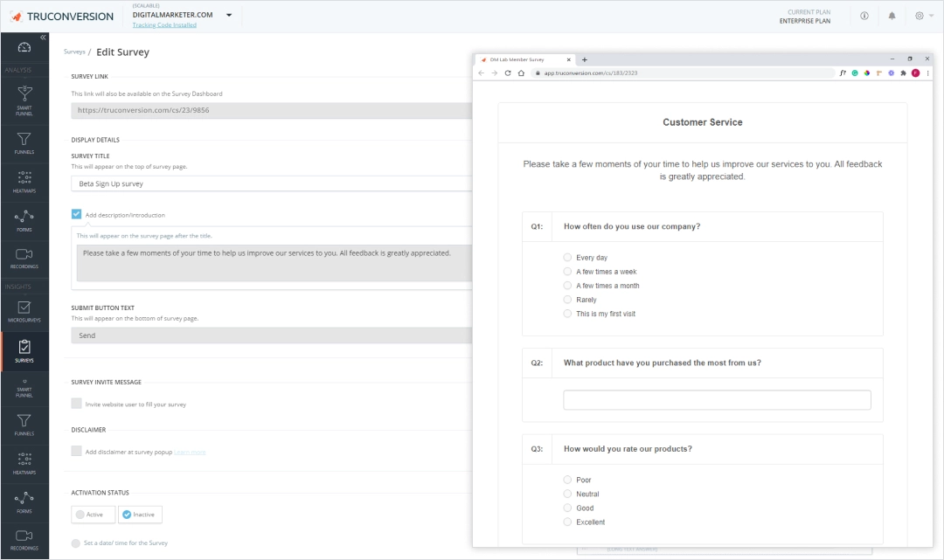Image resolution: width=944 pixels, height=560 pixels.
Task: Open Recordings in the Analysis section
Action: pos(24,257)
